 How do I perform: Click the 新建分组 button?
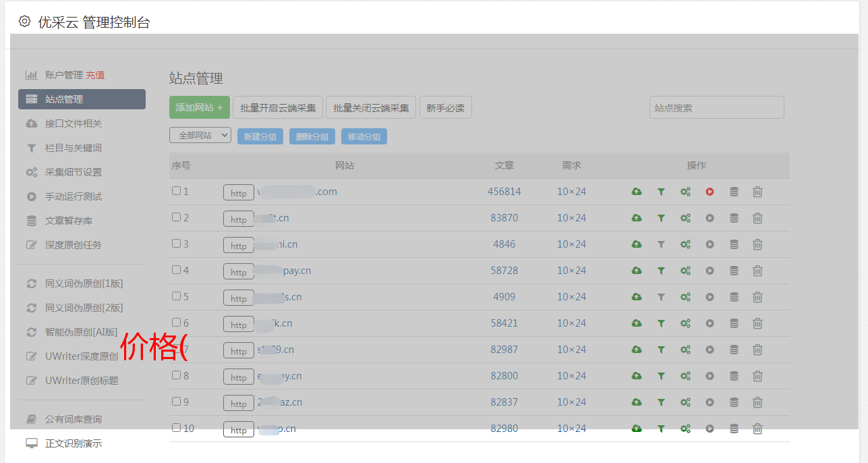pyautogui.click(x=260, y=136)
